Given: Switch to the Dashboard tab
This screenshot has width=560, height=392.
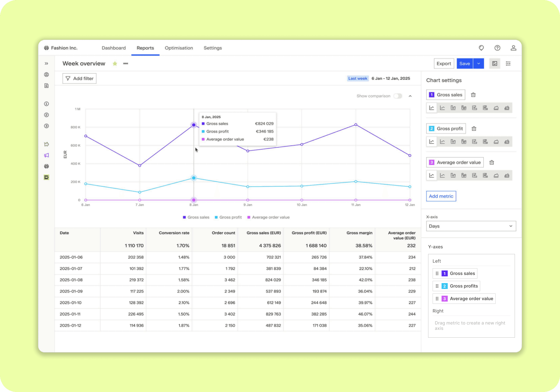Looking at the screenshot, I should 114,48.
